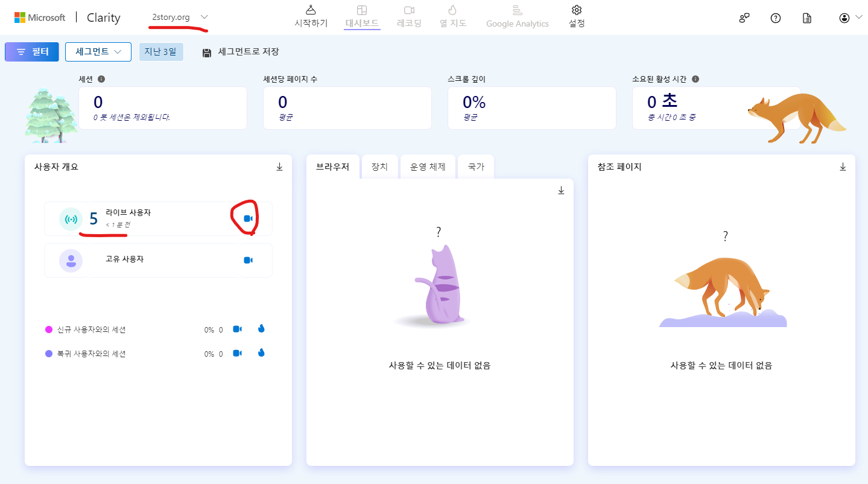The height and width of the screenshot is (484, 868).
Task: Download the 브라우저 chart data
Action: tap(561, 189)
